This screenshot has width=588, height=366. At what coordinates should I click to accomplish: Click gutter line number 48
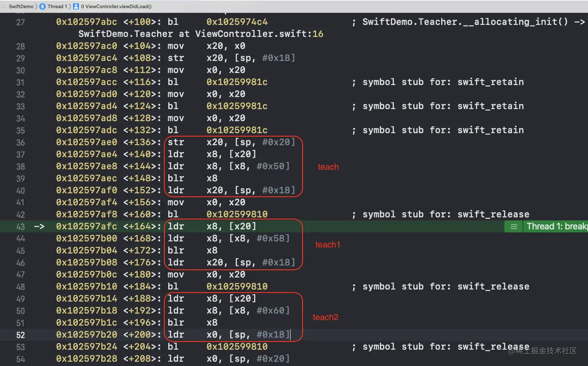[x=20, y=287]
